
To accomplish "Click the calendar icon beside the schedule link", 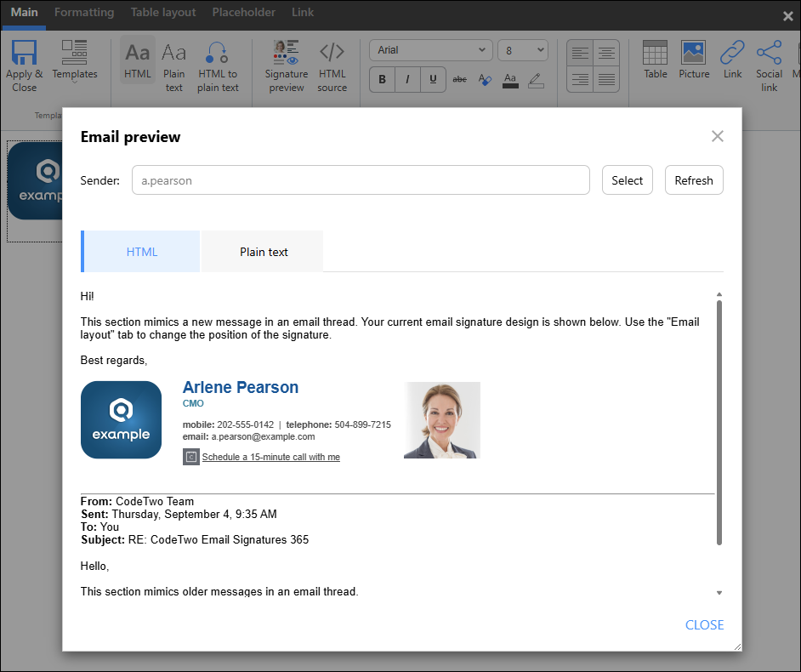I will [191, 457].
